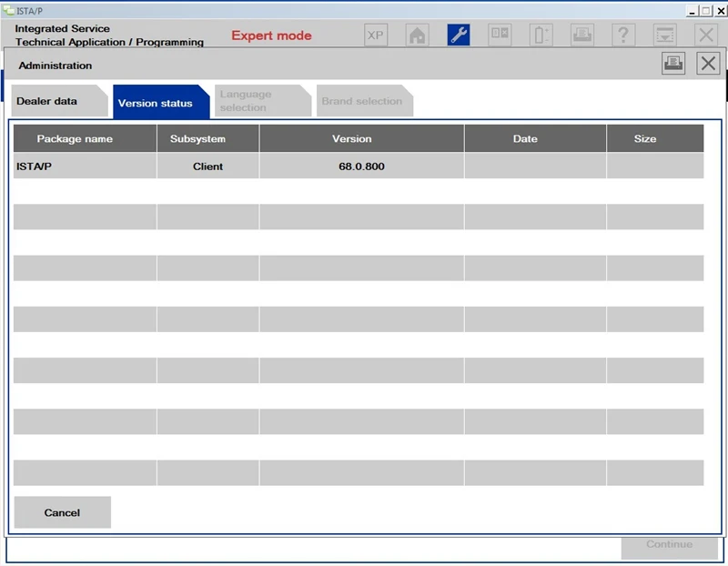The height and width of the screenshot is (566, 728).
Task: Click the XP toolbar icon
Action: [x=376, y=35]
